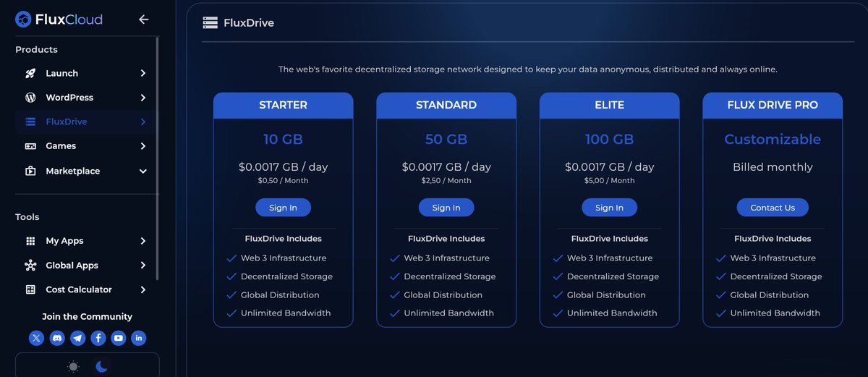Expand the Launch submenu chevron
Screen dimensions: 868x377
143,73
